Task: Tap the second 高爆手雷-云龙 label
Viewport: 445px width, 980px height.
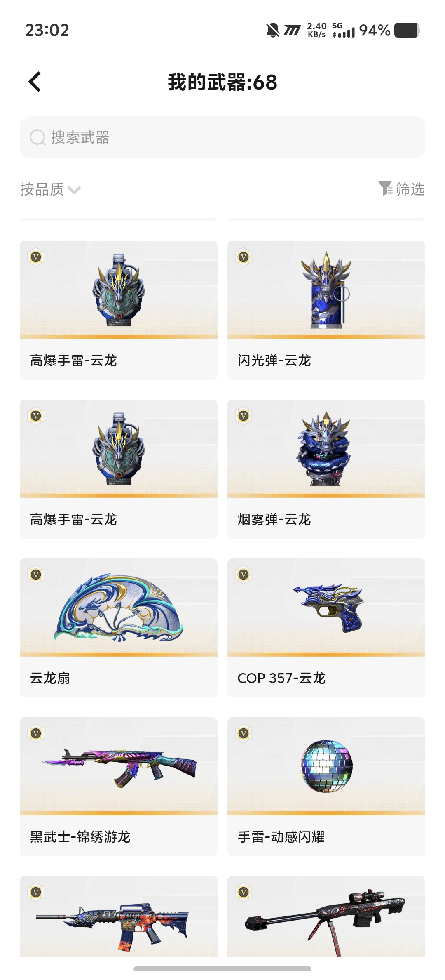Action: click(x=74, y=519)
